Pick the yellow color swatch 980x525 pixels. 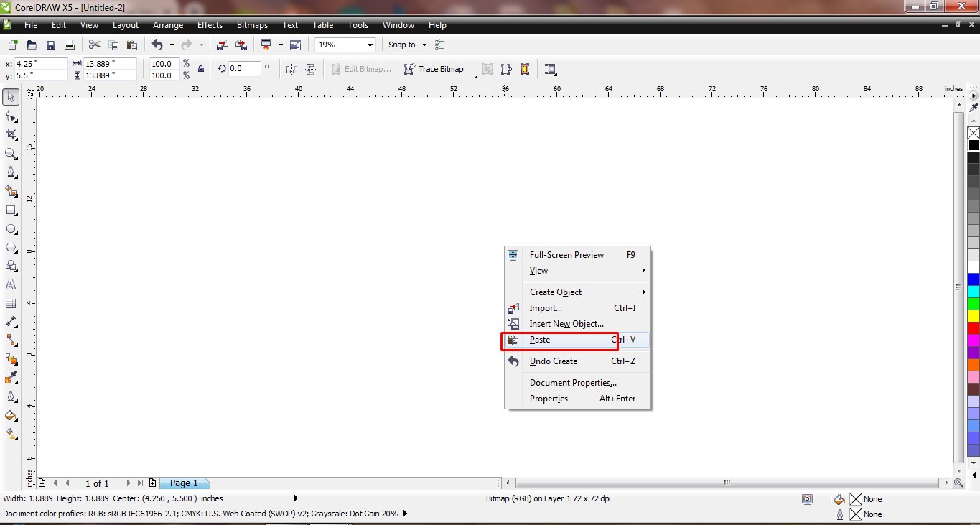[974, 316]
